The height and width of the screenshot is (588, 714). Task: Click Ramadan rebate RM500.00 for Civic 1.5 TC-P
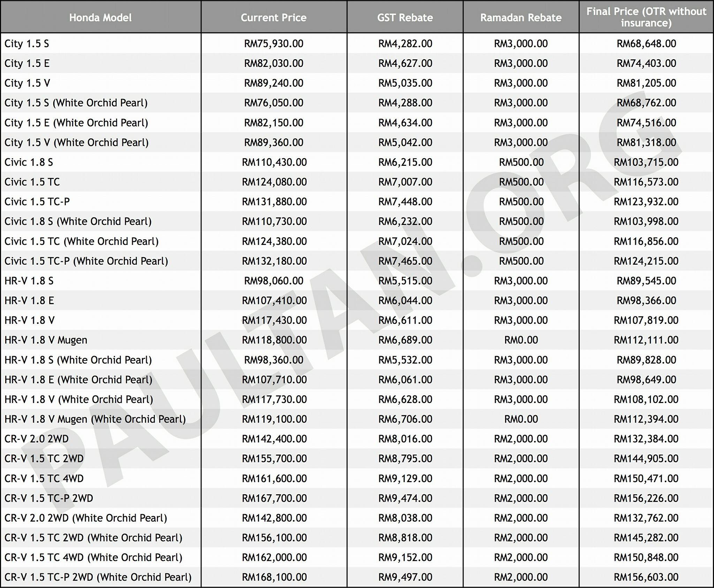(521, 202)
